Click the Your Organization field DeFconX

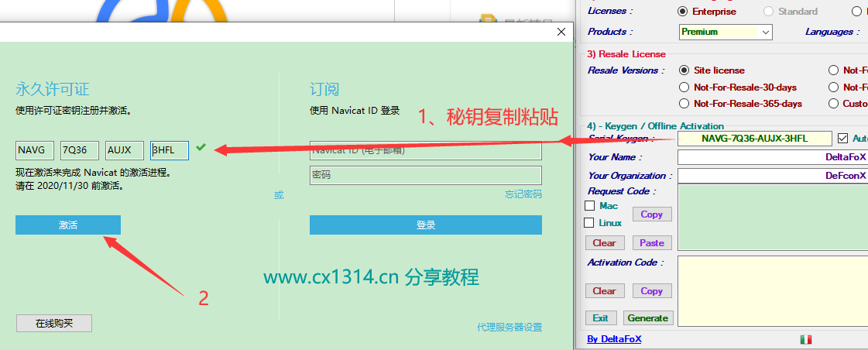[x=773, y=176]
